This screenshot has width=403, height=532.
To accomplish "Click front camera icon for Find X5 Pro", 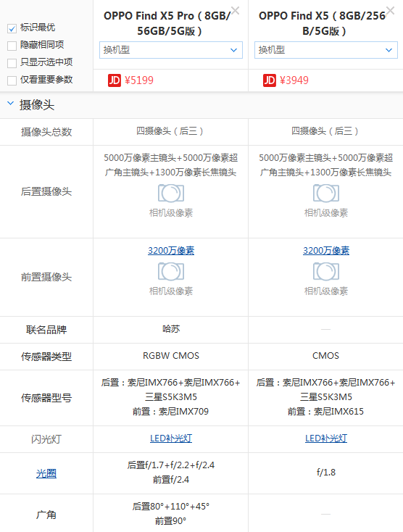I will click(x=171, y=272).
